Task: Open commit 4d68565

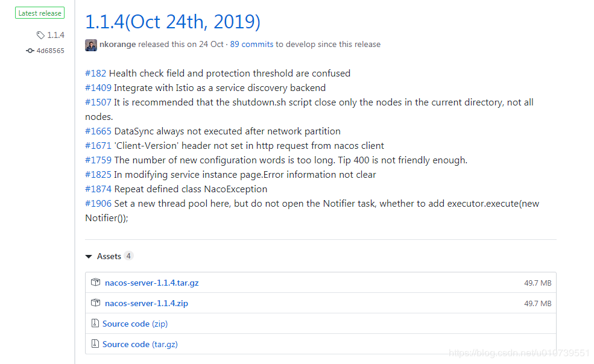Action: [50, 51]
